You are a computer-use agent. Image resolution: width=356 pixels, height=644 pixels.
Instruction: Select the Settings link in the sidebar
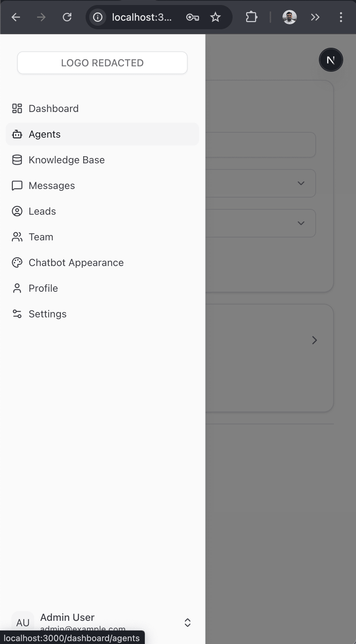(47, 314)
